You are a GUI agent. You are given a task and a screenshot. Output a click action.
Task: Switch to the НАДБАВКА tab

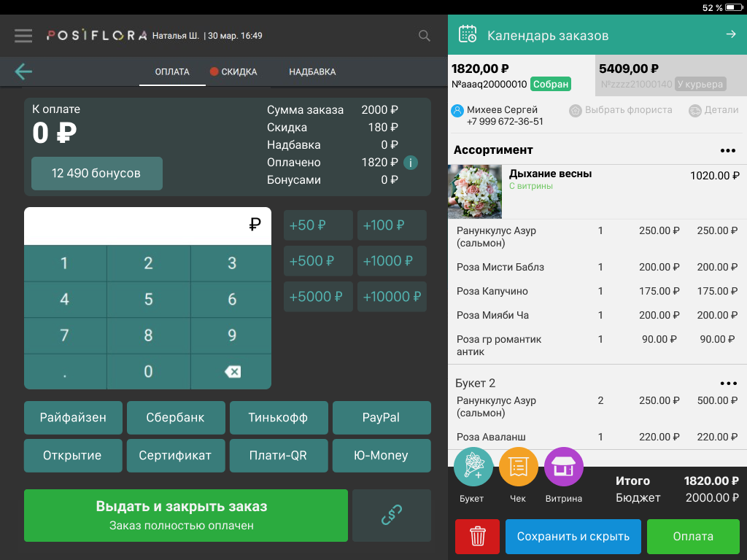pyautogui.click(x=312, y=72)
